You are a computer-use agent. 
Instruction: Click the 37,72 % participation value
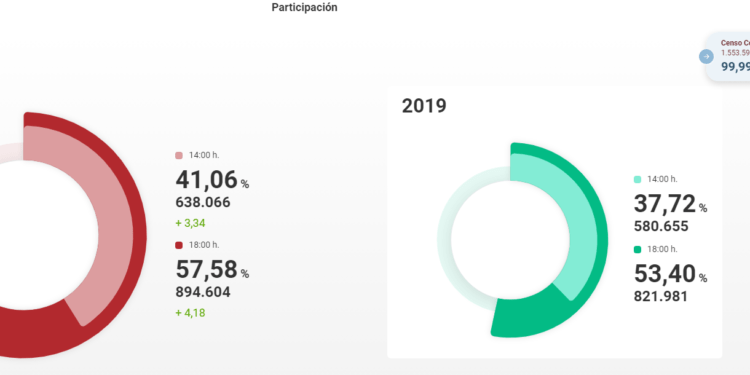pos(670,204)
